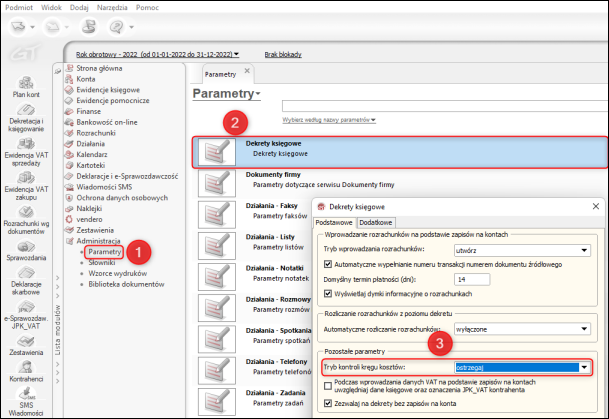Open the Narzędzia menu

point(112,7)
